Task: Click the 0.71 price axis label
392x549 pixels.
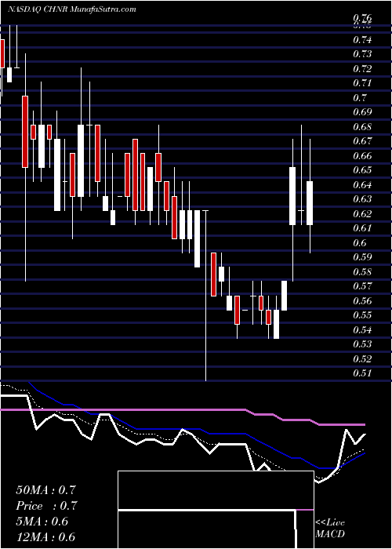Action: 362,83
